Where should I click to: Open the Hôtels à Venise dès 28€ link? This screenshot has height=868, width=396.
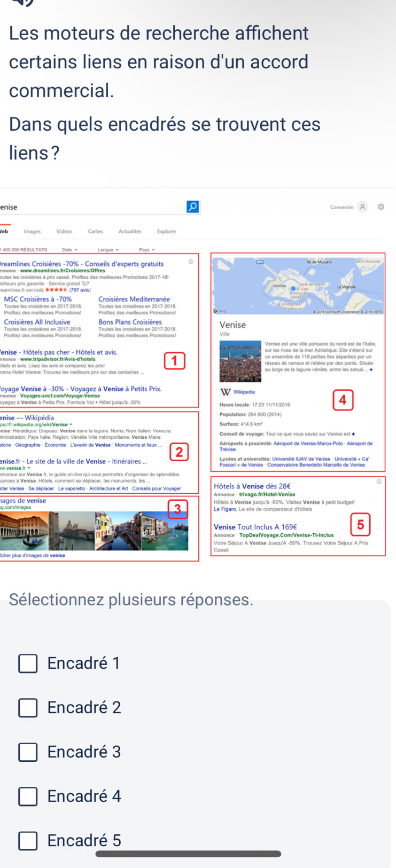pos(252,486)
